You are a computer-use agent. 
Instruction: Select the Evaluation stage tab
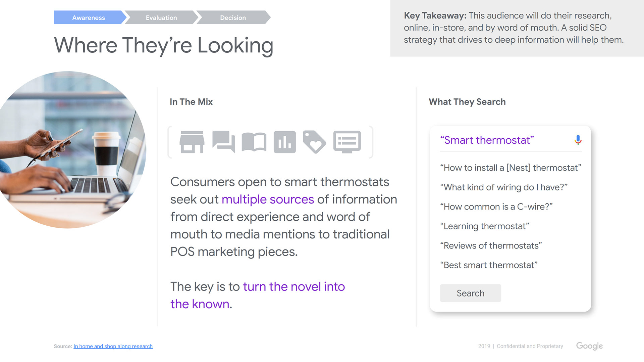click(161, 17)
